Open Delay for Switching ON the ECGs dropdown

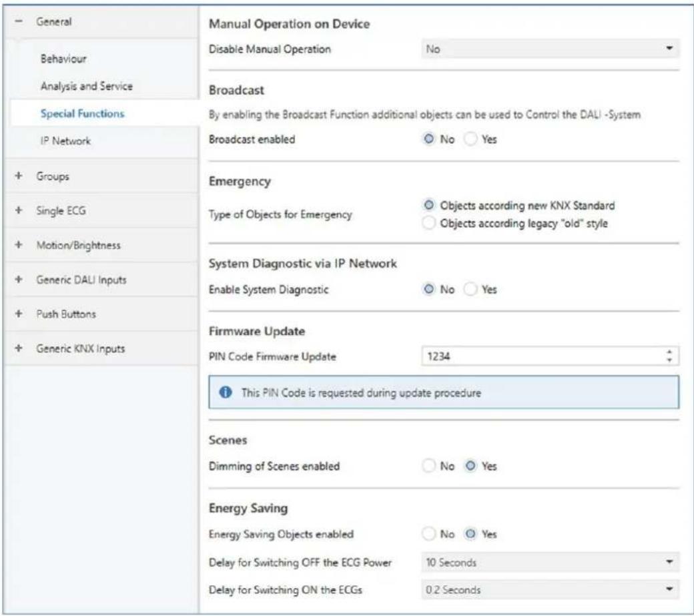[x=550, y=589]
